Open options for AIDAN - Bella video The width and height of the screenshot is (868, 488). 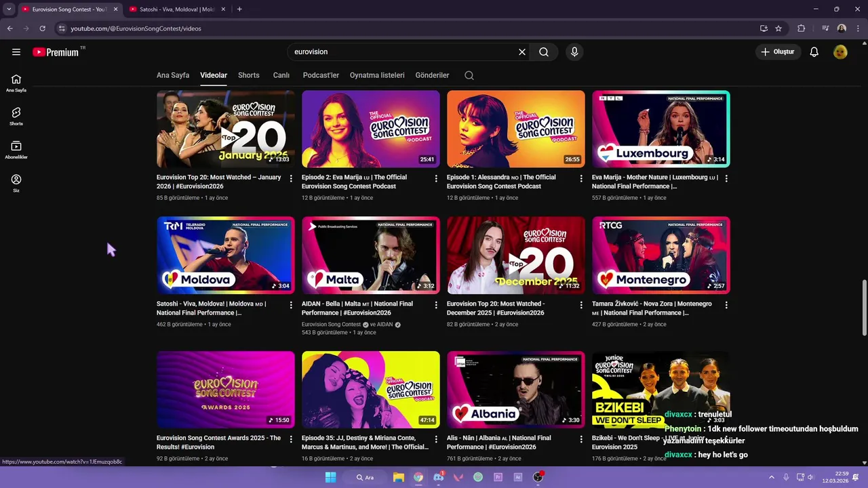click(436, 305)
